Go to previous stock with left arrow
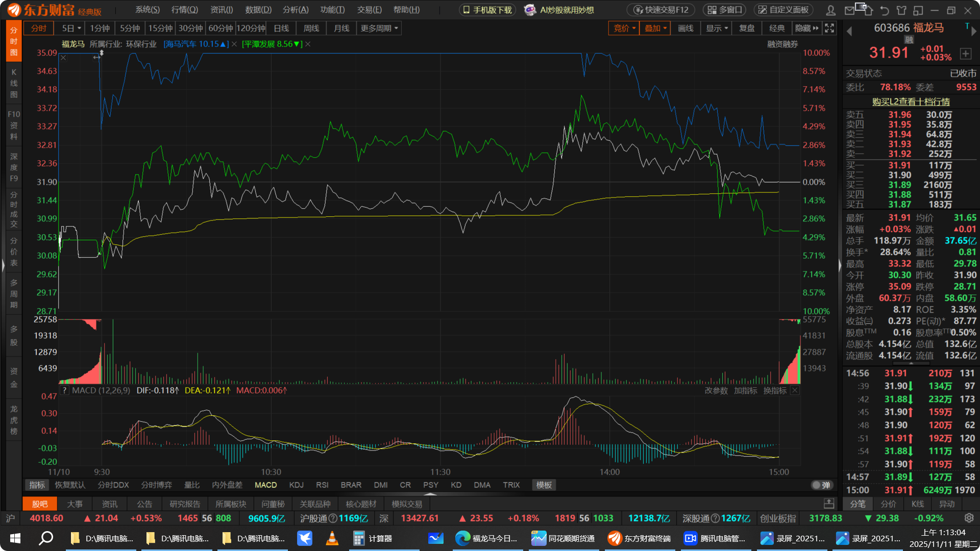This screenshot has height=551, width=980. coord(849,31)
